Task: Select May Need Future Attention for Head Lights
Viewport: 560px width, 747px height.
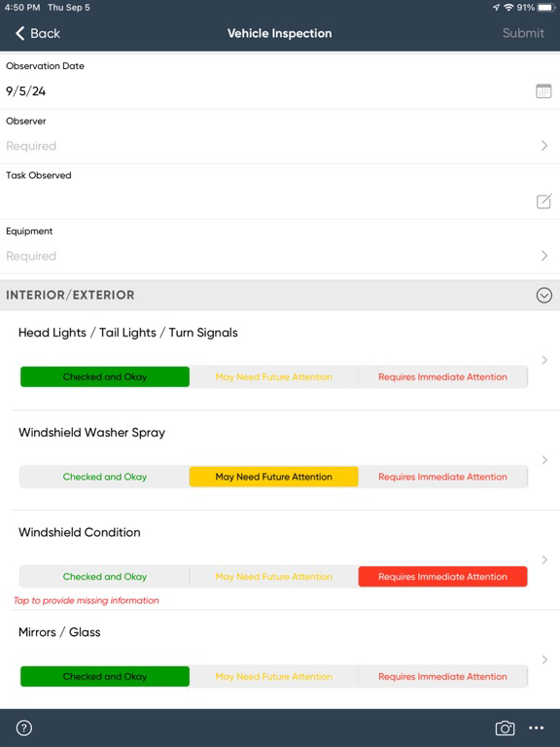Action: pos(274,376)
